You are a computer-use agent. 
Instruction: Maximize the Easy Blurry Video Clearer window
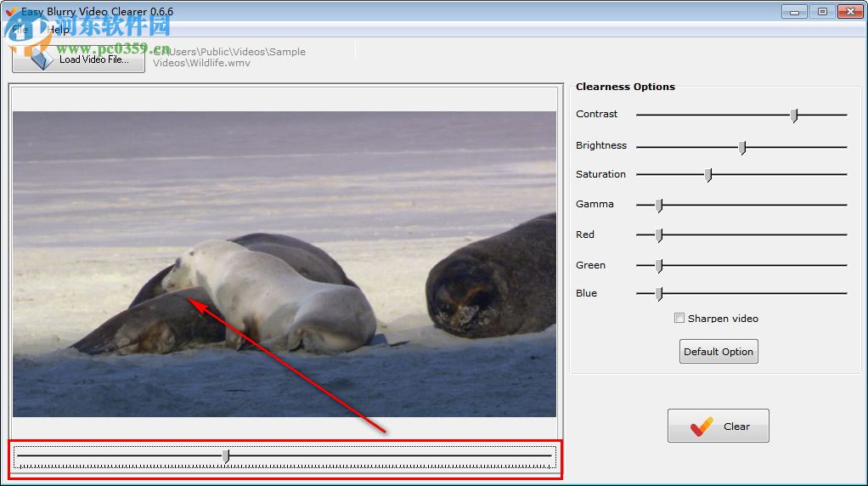(x=823, y=11)
